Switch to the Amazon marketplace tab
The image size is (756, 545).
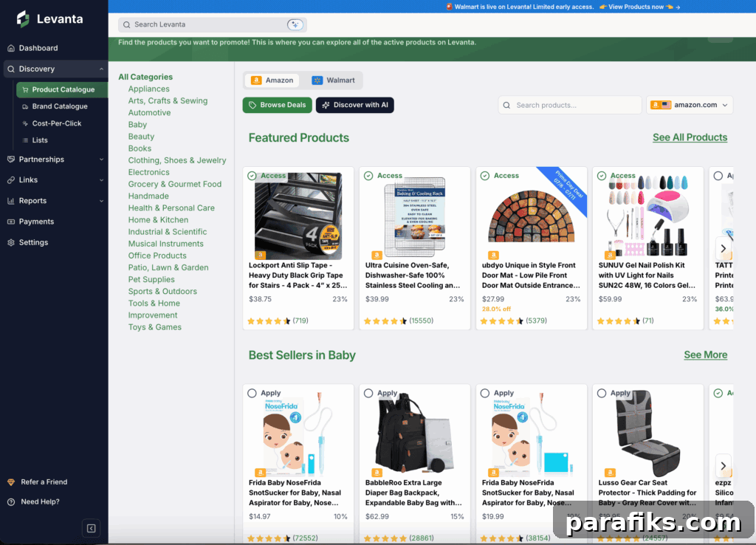pos(272,80)
